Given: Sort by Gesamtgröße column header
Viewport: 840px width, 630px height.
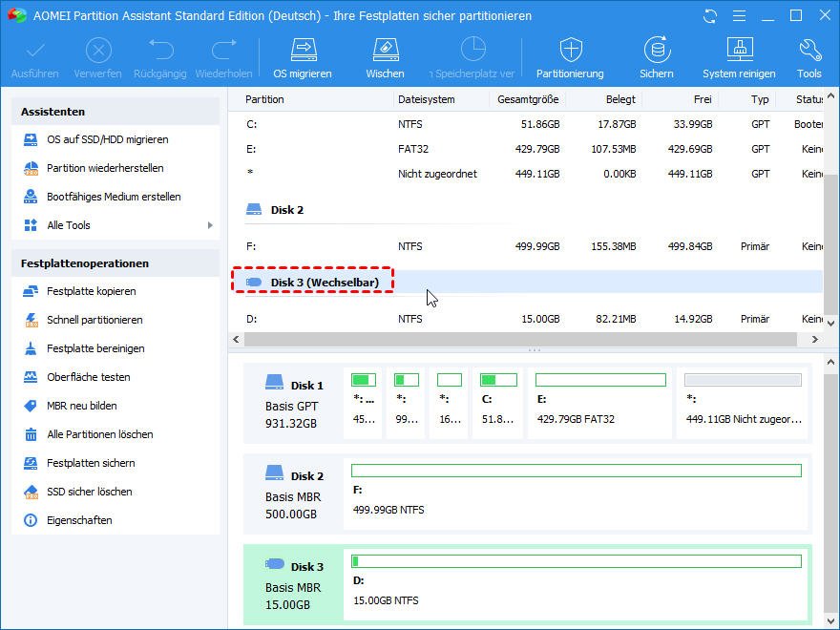Looking at the screenshot, I should [x=528, y=99].
